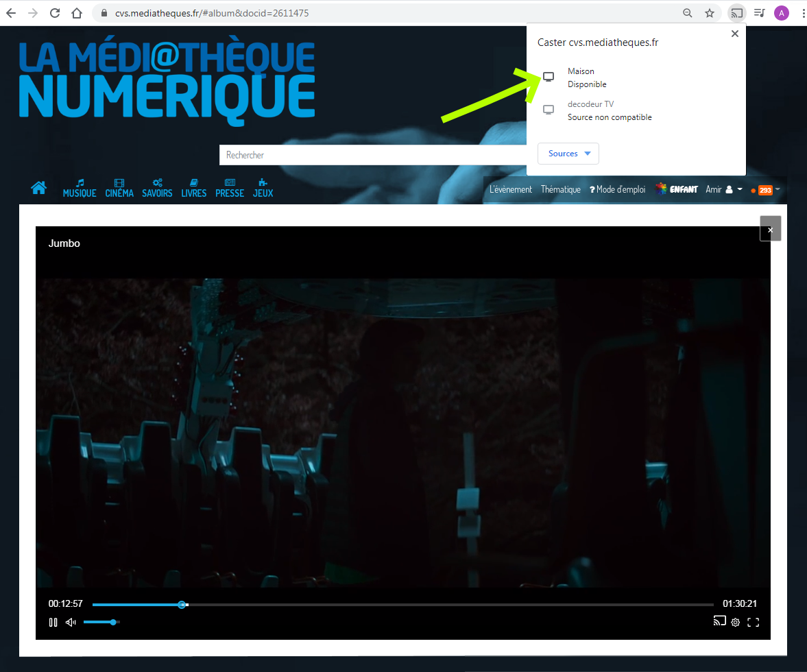The image size is (807, 672).
Task: Go to the site home icon
Action: point(38,188)
